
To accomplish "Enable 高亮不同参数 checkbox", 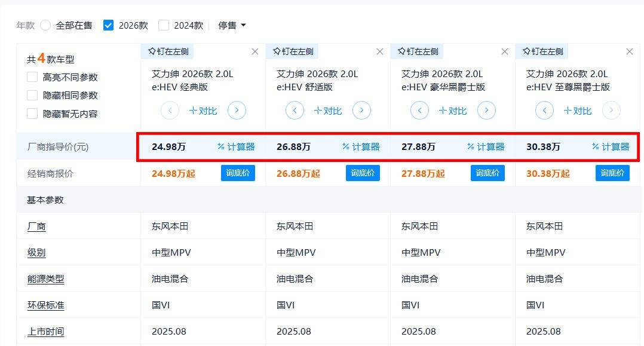I will [x=32, y=77].
